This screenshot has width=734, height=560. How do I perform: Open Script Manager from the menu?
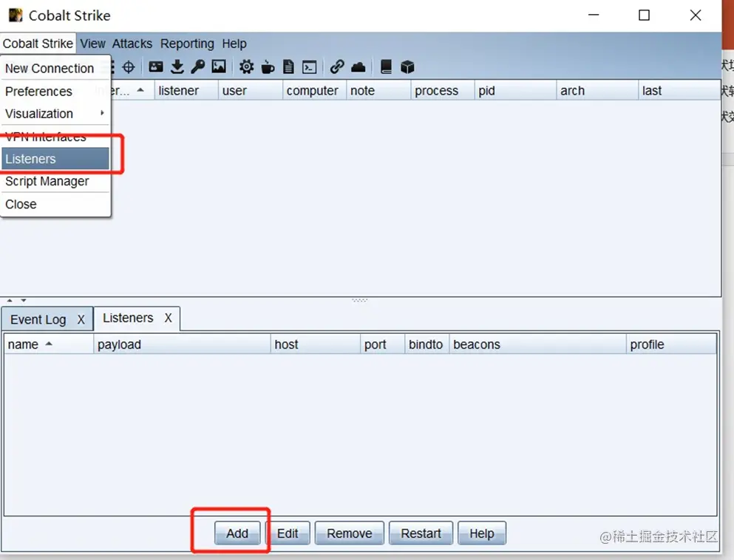(x=55, y=181)
